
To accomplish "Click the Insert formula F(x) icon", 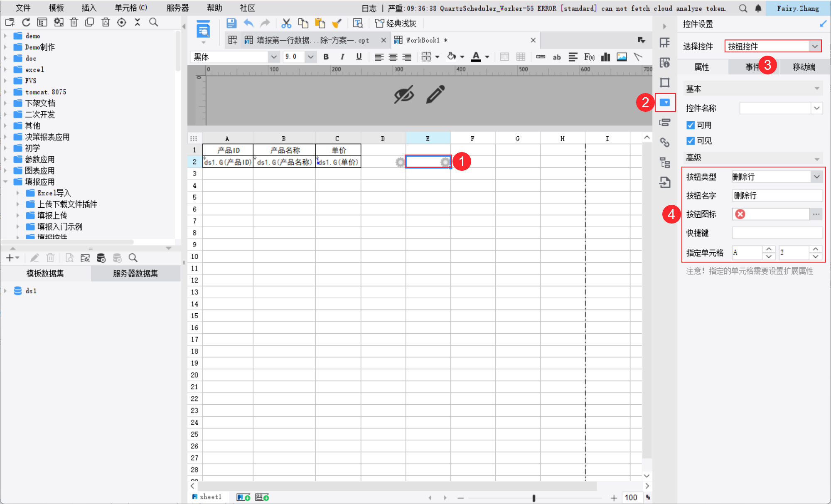I will pos(589,57).
